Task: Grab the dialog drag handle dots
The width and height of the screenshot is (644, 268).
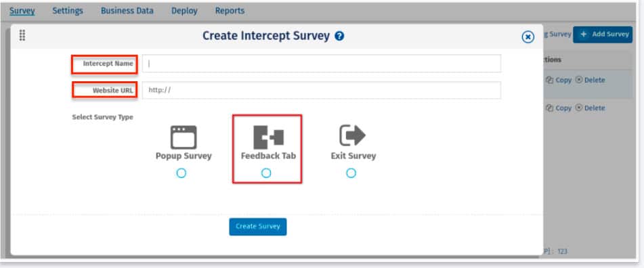Action: 22,35
